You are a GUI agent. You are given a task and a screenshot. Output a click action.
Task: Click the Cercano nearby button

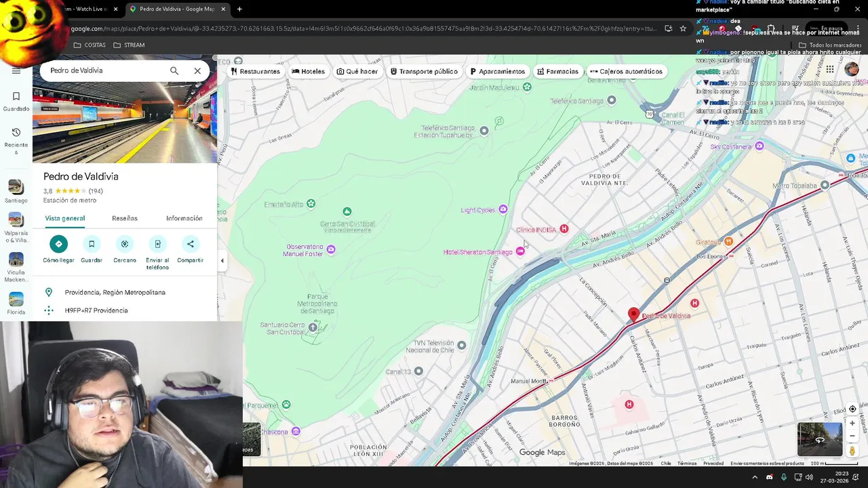[x=125, y=244]
